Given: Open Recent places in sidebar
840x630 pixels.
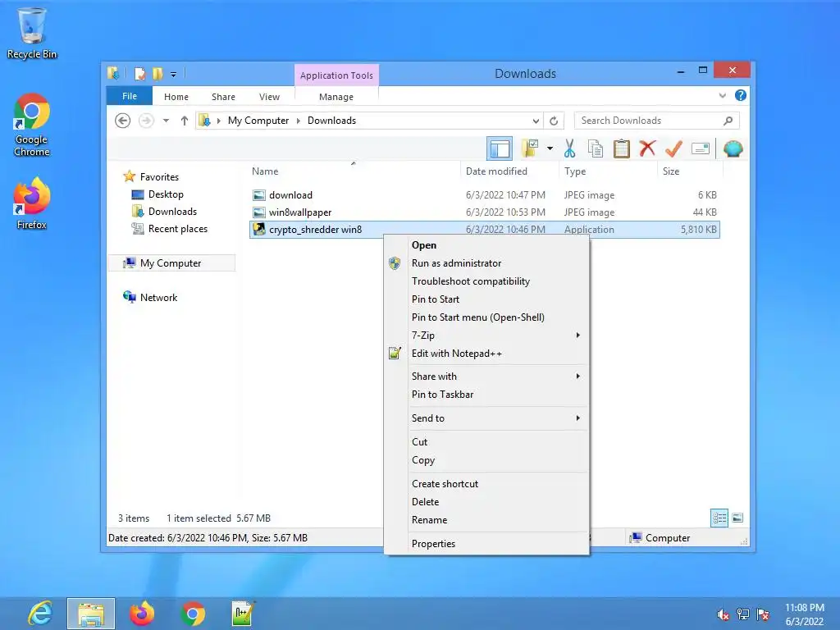Looking at the screenshot, I should point(177,229).
